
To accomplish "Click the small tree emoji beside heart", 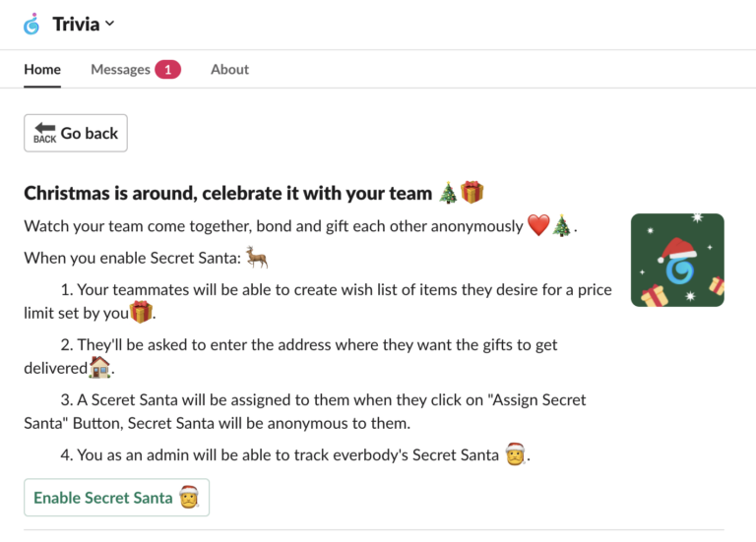I will pyautogui.click(x=562, y=225).
